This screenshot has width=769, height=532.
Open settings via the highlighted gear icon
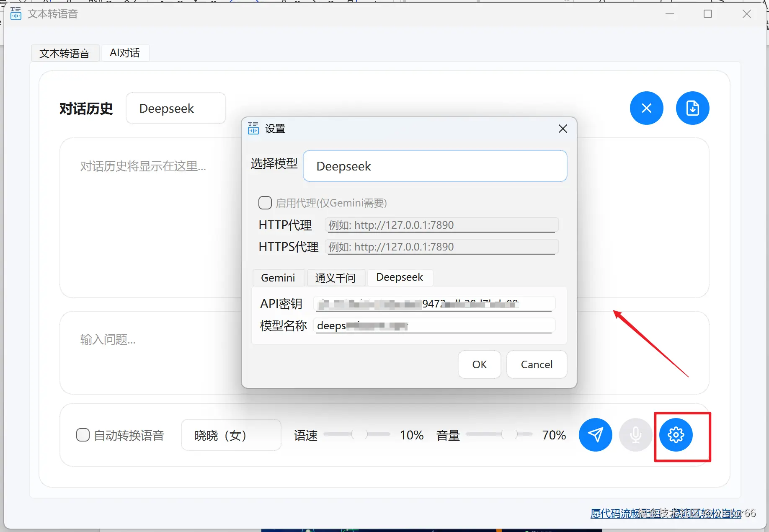pos(675,435)
